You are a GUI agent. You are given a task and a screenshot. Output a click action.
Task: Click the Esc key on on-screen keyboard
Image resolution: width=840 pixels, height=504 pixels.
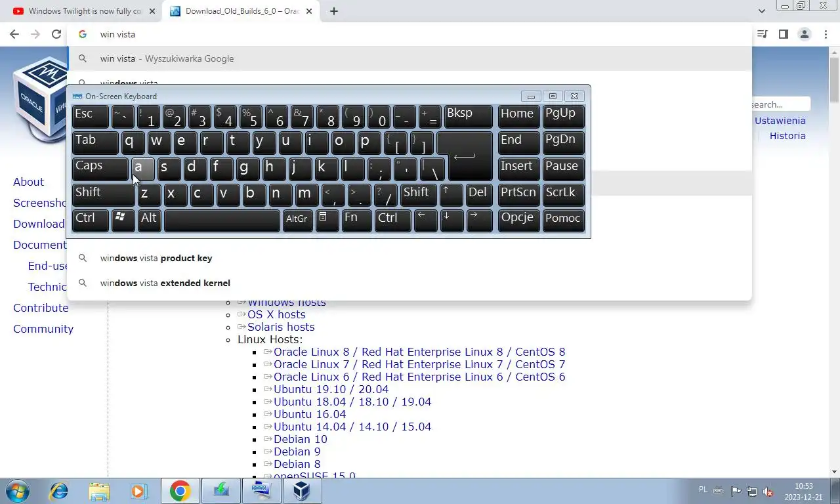click(x=91, y=116)
